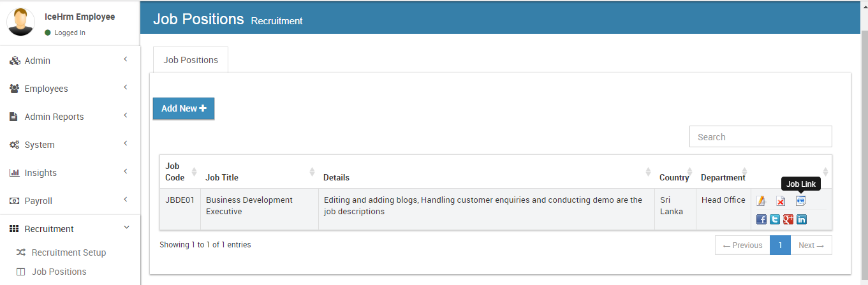Share job on Google Plus icon

pos(788,219)
